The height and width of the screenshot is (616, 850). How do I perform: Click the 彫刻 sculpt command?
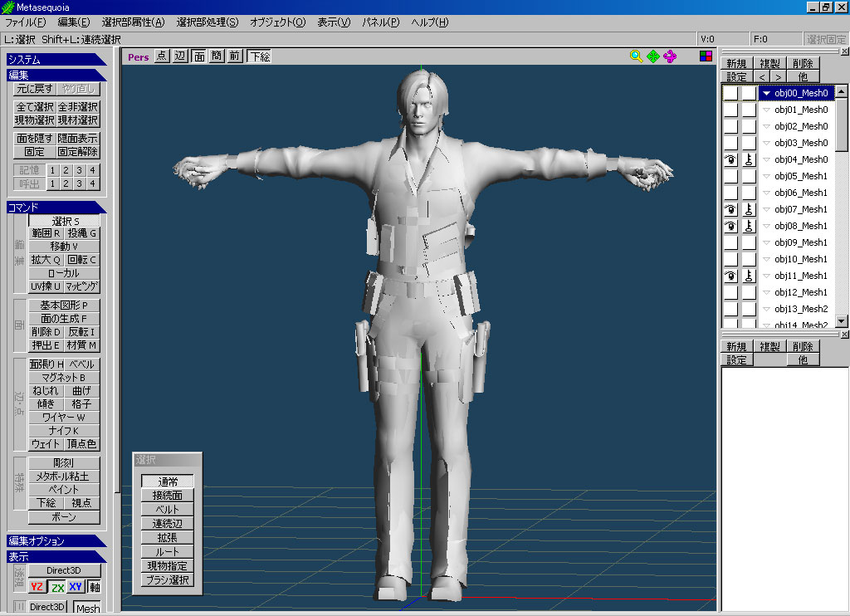pos(64,463)
